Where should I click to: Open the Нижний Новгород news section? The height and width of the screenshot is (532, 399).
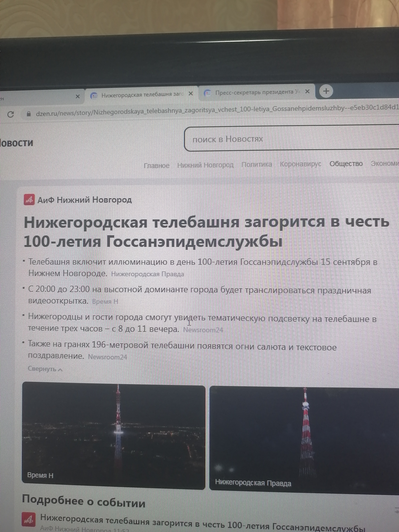coord(205,165)
